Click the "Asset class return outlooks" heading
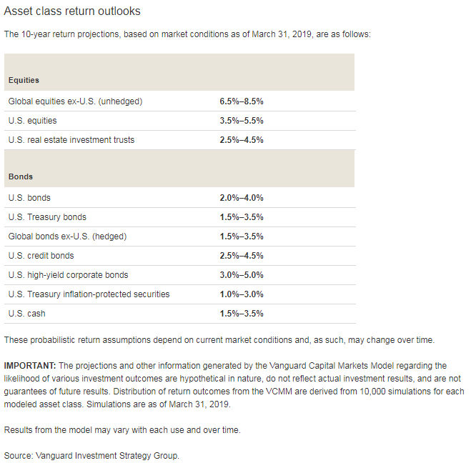Image resolution: width=476 pixels, height=463 pixels. (x=72, y=11)
